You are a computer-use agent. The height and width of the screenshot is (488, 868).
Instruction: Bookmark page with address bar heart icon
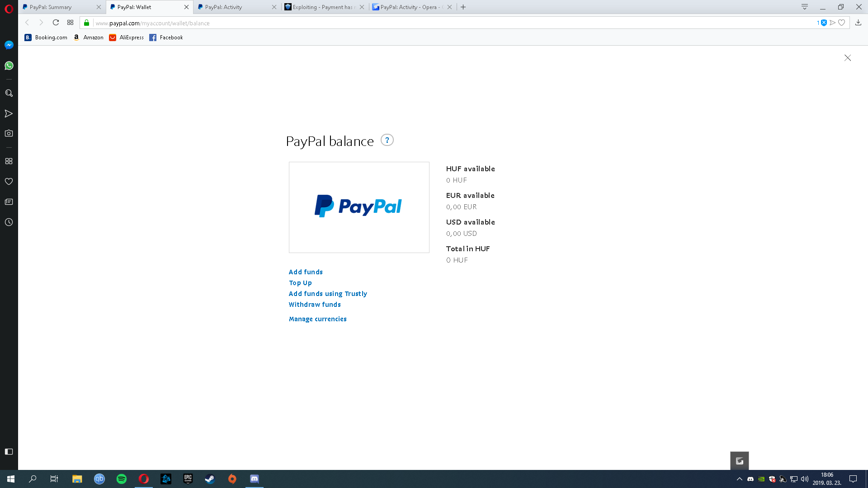[841, 23]
